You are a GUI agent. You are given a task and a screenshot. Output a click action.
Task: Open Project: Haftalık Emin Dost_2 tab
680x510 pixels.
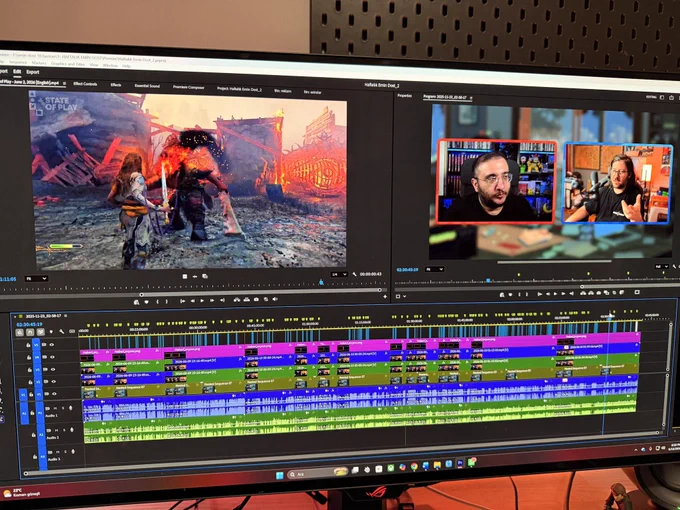coord(239,89)
